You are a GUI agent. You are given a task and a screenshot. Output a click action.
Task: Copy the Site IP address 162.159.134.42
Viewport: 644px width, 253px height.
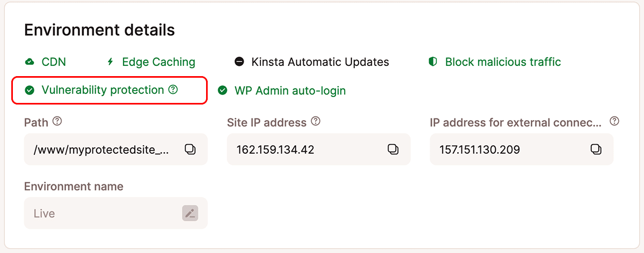tap(393, 149)
